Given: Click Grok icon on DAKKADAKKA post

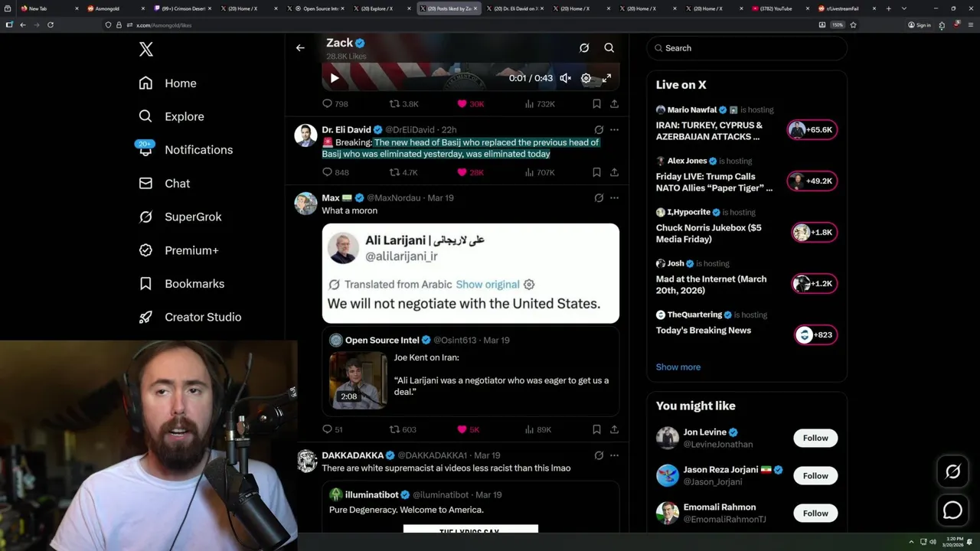Looking at the screenshot, I should point(599,455).
